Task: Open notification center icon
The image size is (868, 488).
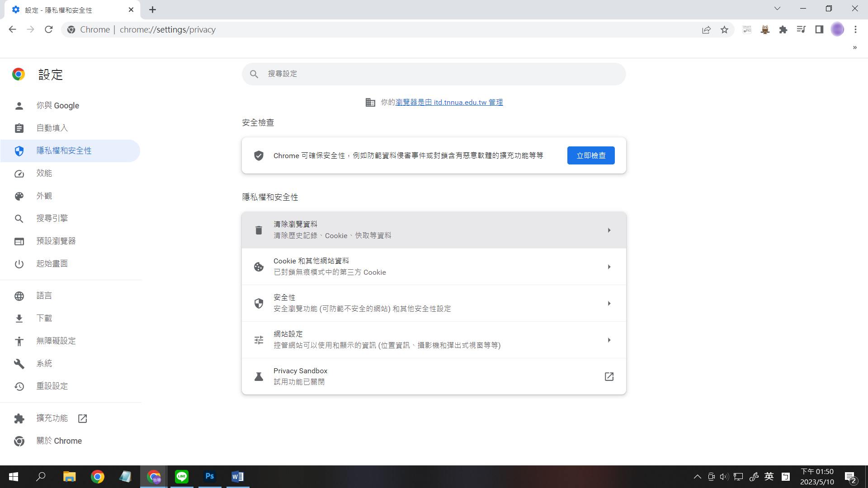Action: coord(851,477)
